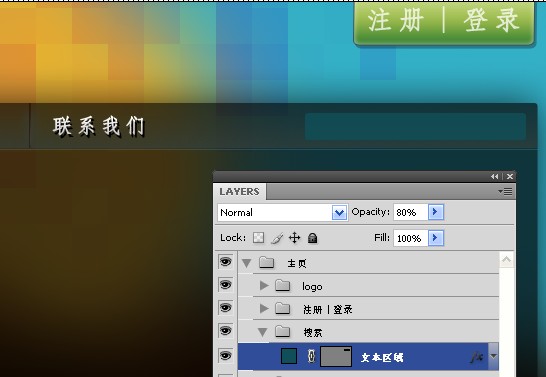Click the 注册|登录 group folder icon

click(282, 308)
